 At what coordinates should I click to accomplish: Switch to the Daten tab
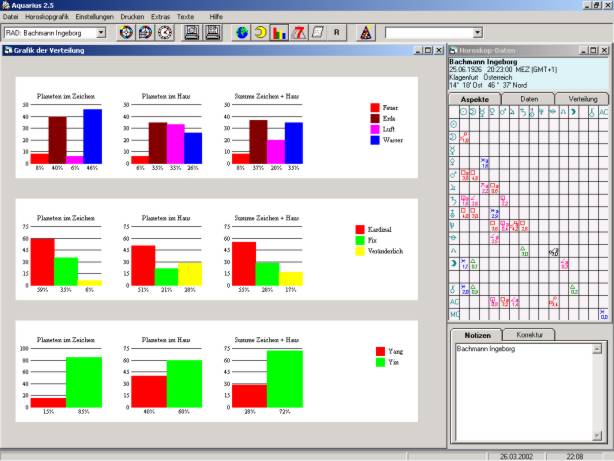coord(529,99)
